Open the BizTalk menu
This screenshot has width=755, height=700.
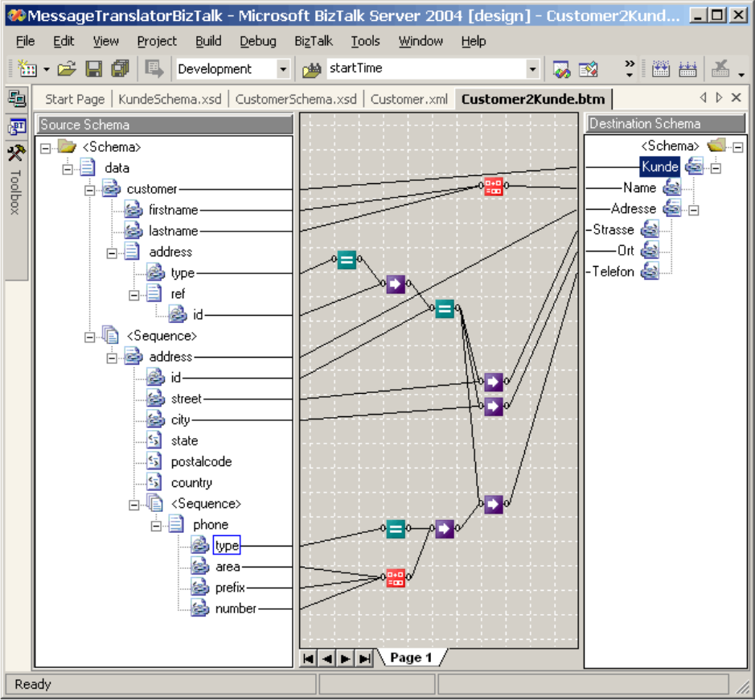314,42
